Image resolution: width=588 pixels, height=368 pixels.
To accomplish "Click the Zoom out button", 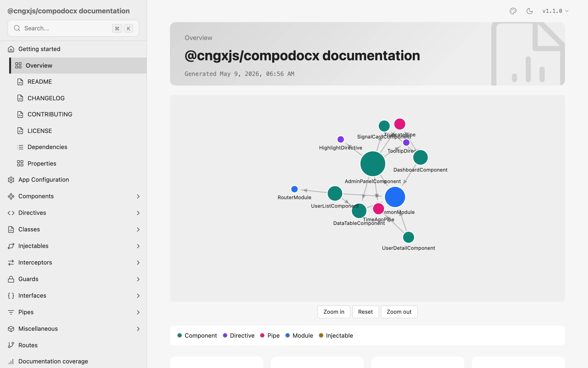I will [x=399, y=312].
